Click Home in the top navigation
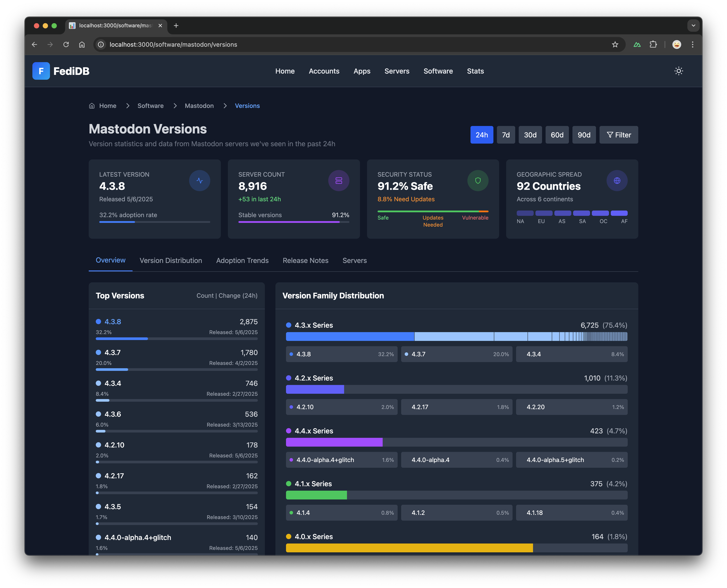Screen dimensions: 727x588 coord(285,71)
